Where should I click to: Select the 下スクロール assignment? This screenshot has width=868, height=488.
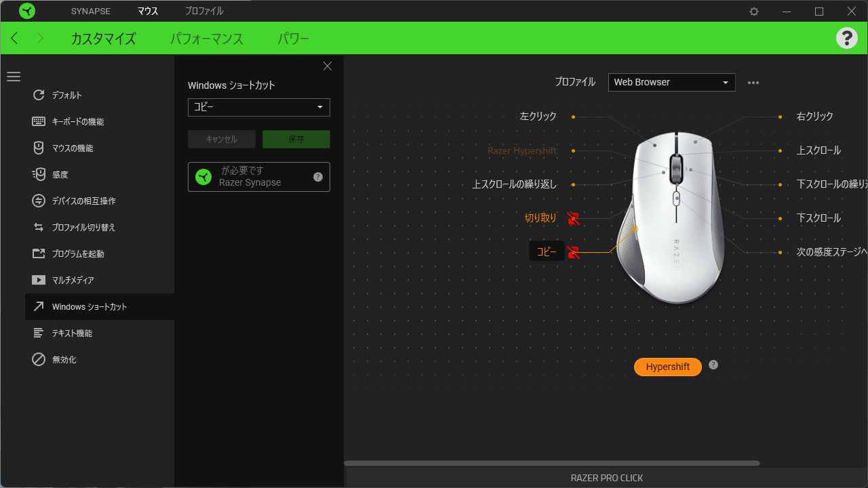818,218
